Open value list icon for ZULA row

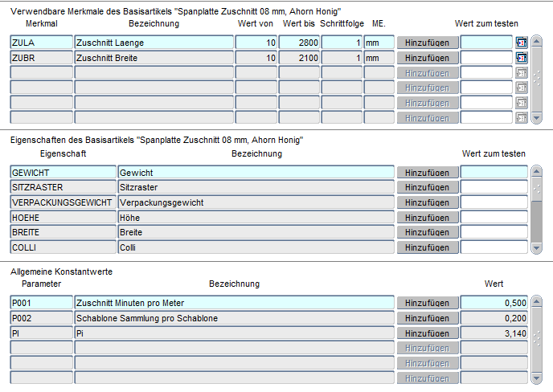(521, 43)
